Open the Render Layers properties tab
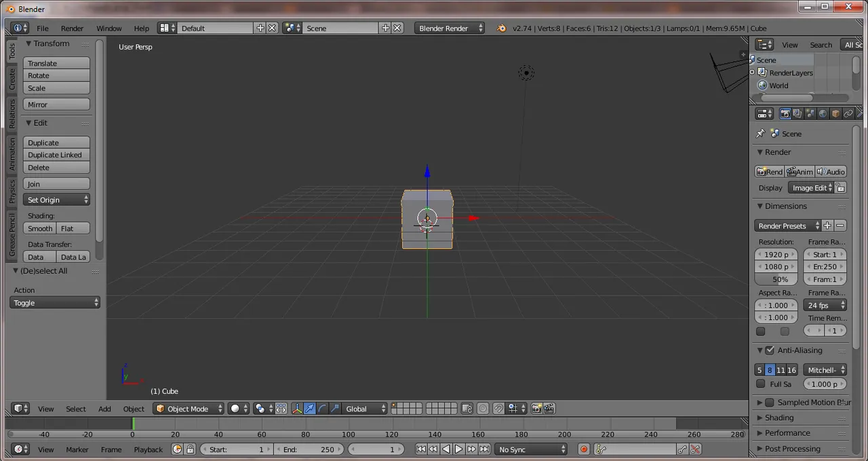868x461 pixels. tap(797, 114)
